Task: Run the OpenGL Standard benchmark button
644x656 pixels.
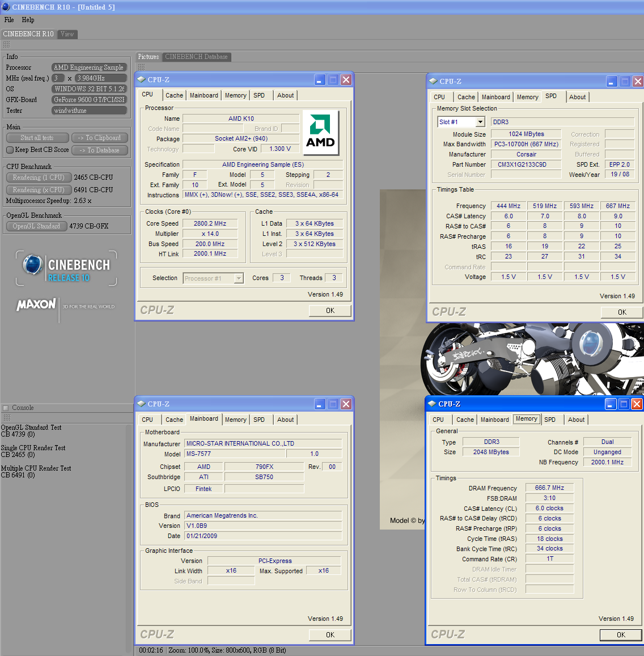Action: pos(36,226)
